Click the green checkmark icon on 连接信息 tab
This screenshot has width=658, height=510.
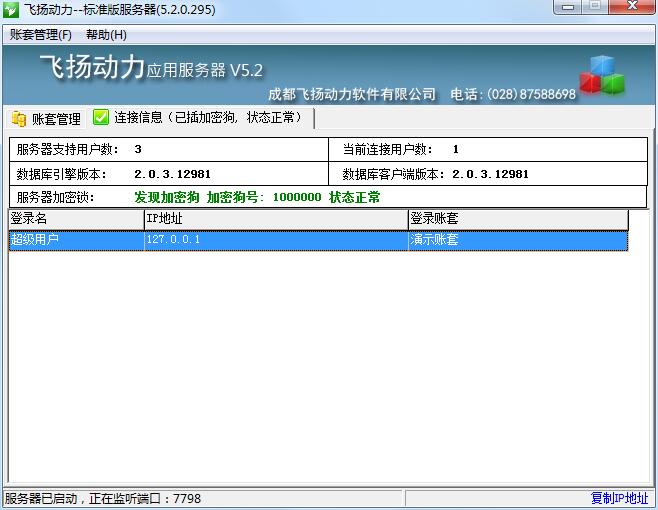click(x=101, y=117)
